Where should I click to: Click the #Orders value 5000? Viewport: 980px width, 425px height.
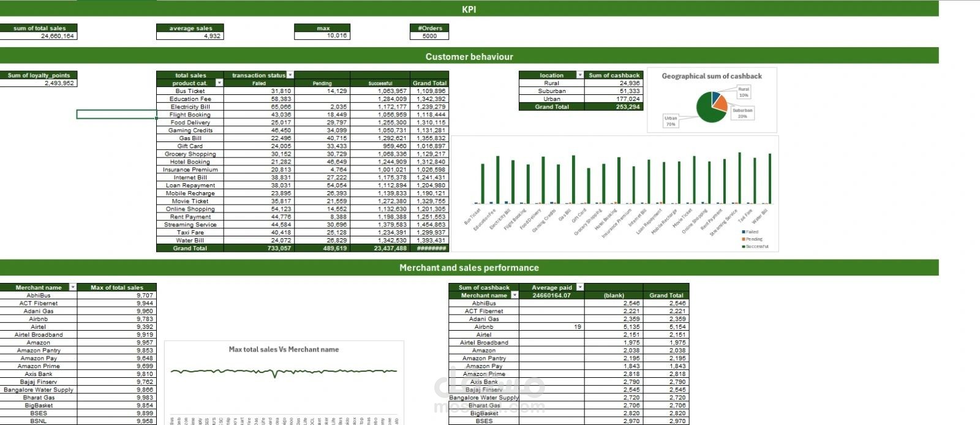click(x=429, y=36)
